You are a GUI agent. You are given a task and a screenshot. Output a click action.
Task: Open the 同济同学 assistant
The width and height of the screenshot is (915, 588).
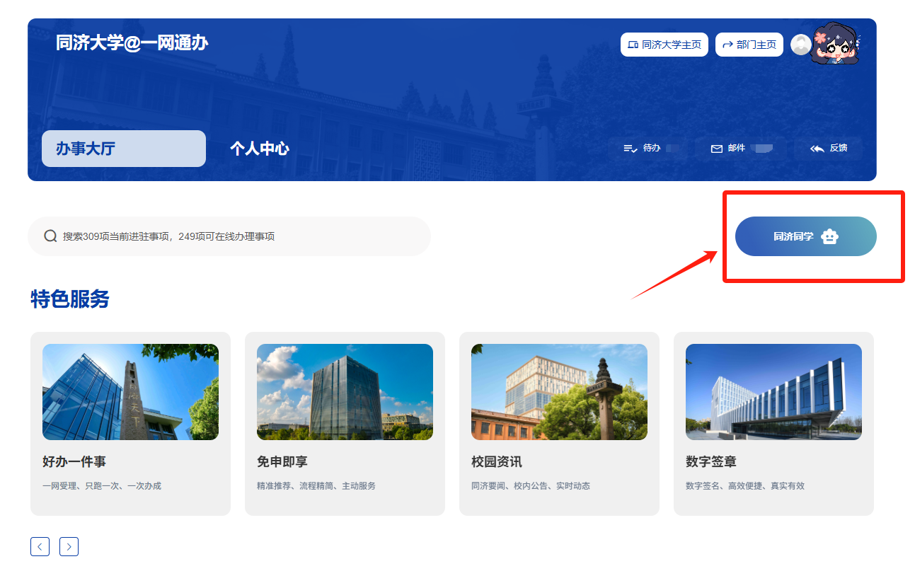point(806,236)
